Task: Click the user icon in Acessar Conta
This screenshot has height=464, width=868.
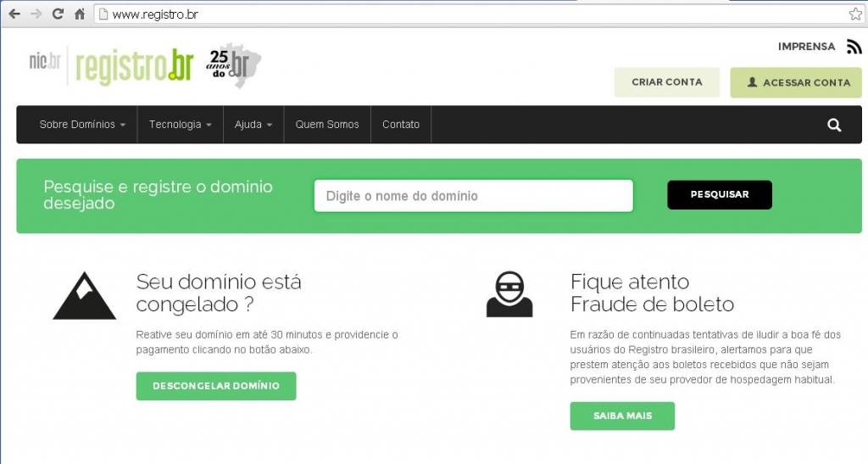Action: coord(753,82)
